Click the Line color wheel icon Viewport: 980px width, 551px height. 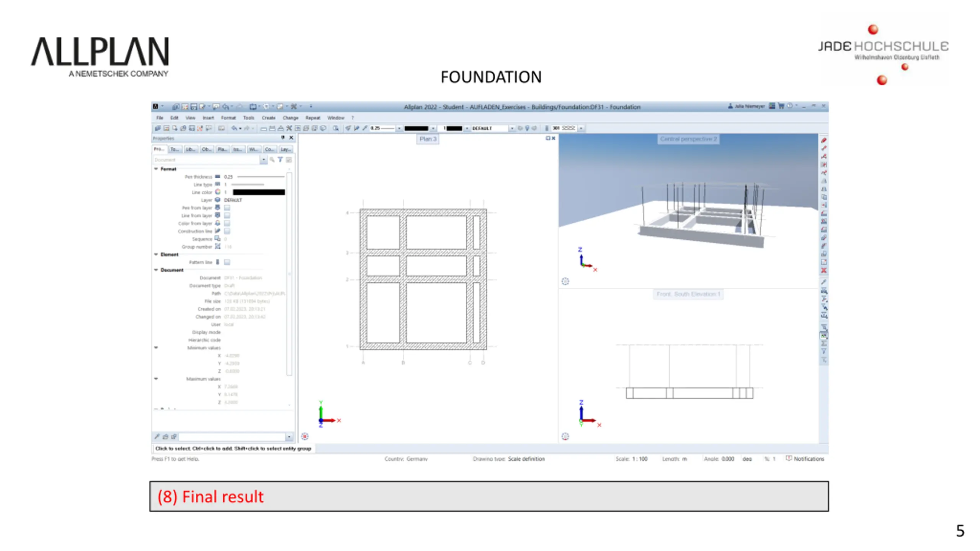click(x=217, y=192)
